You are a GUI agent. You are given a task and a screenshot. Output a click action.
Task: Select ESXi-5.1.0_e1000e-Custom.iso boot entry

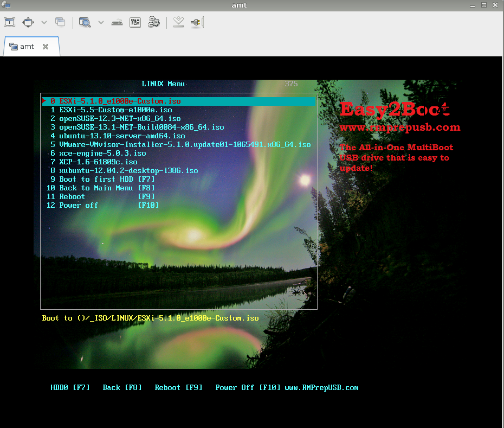(120, 101)
